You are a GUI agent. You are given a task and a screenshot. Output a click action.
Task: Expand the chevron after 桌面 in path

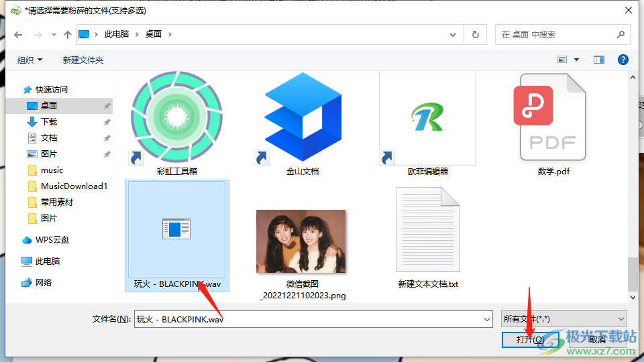pos(170,34)
